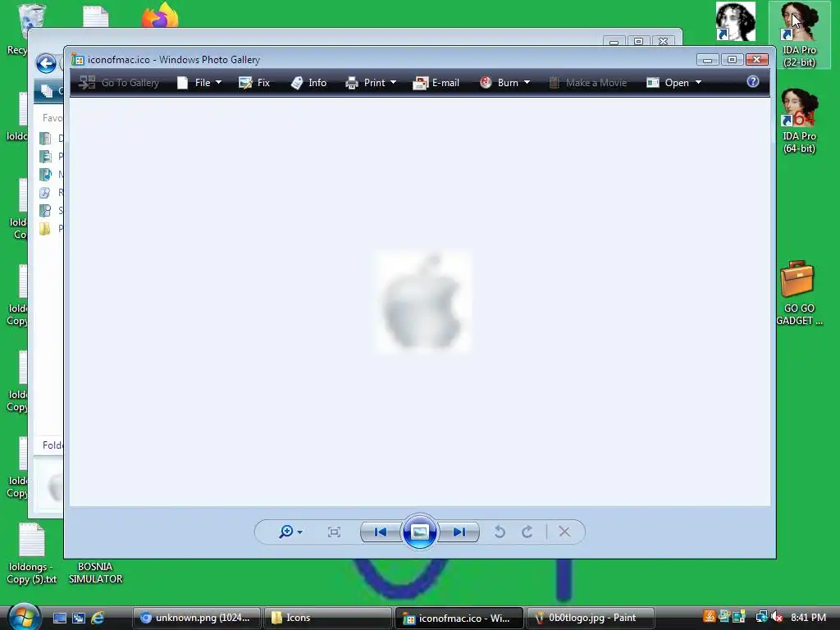
Task: Rotate the image counterclockwise
Action: pos(500,532)
